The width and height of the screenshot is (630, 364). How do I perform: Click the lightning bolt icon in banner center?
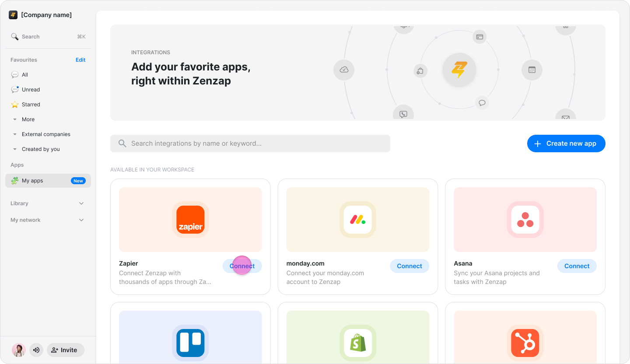(459, 70)
